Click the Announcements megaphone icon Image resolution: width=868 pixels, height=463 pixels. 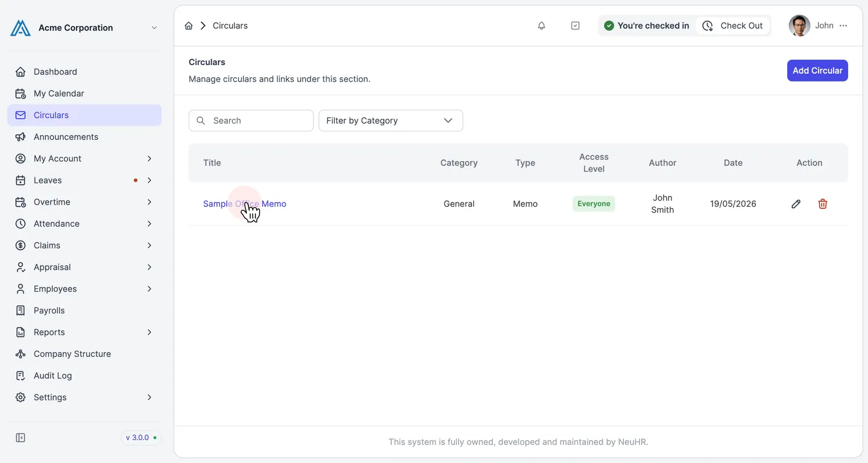pyautogui.click(x=20, y=137)
